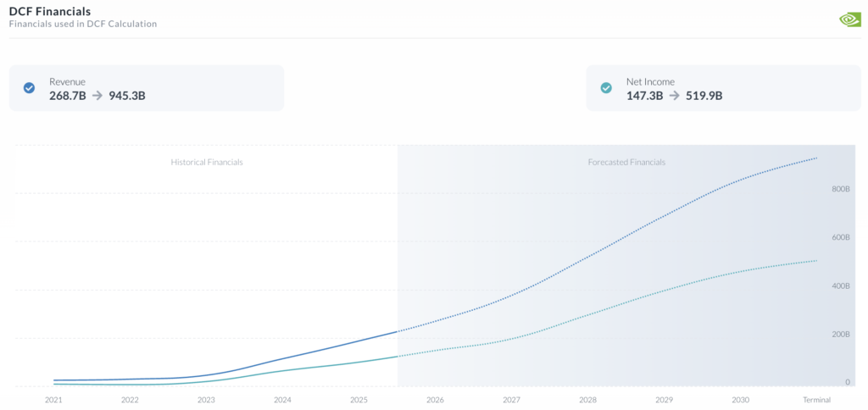Click the 2025 x-axis label
Screen dimensions: 868x410
pos(359,399)
